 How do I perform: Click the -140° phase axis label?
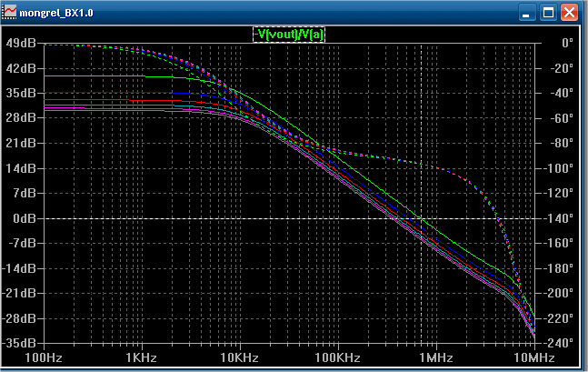click(x=559, y=218)
